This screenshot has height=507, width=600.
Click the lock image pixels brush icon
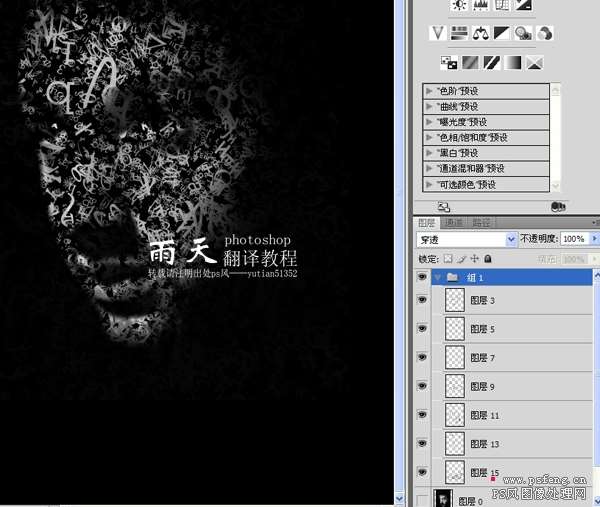pyautogui.click(x=462, y=259)
